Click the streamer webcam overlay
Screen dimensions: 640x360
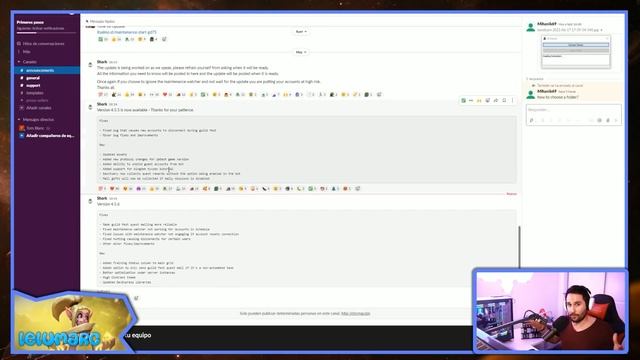(x=550, y=311)
